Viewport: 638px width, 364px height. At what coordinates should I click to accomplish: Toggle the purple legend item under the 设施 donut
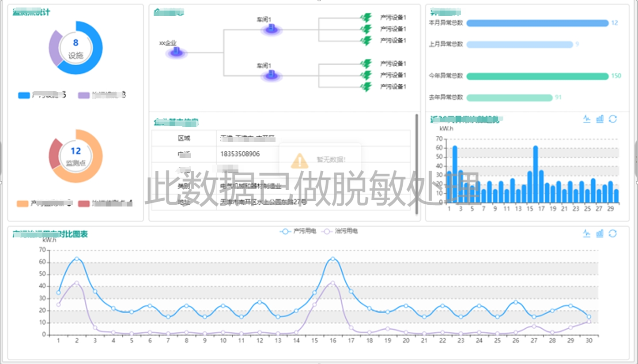(x=102, y=95)
